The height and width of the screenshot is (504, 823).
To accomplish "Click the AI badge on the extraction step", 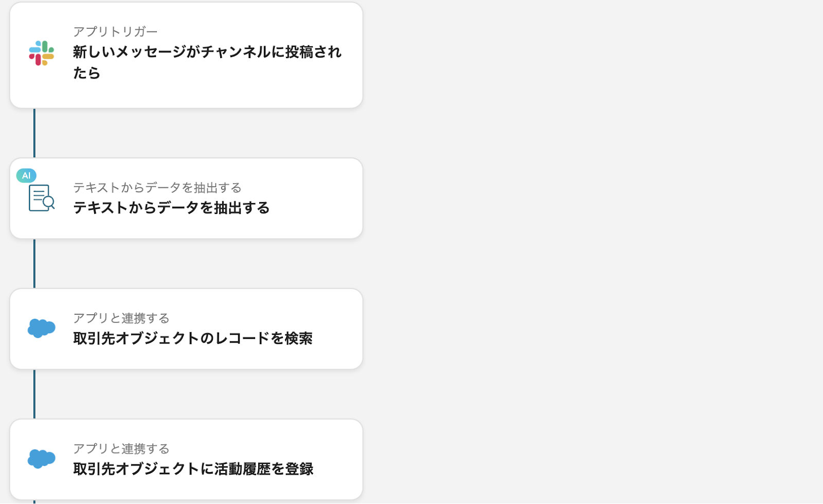I will click(x=26, y=175).
